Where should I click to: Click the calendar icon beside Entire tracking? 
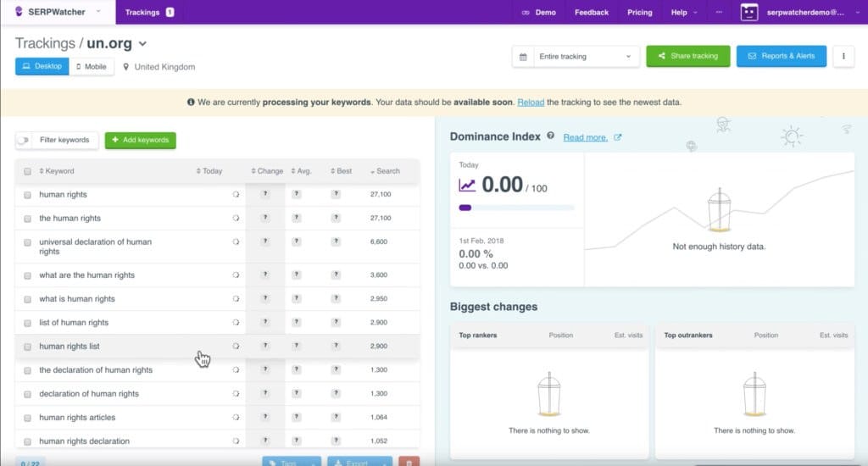(x=522, y=57)
